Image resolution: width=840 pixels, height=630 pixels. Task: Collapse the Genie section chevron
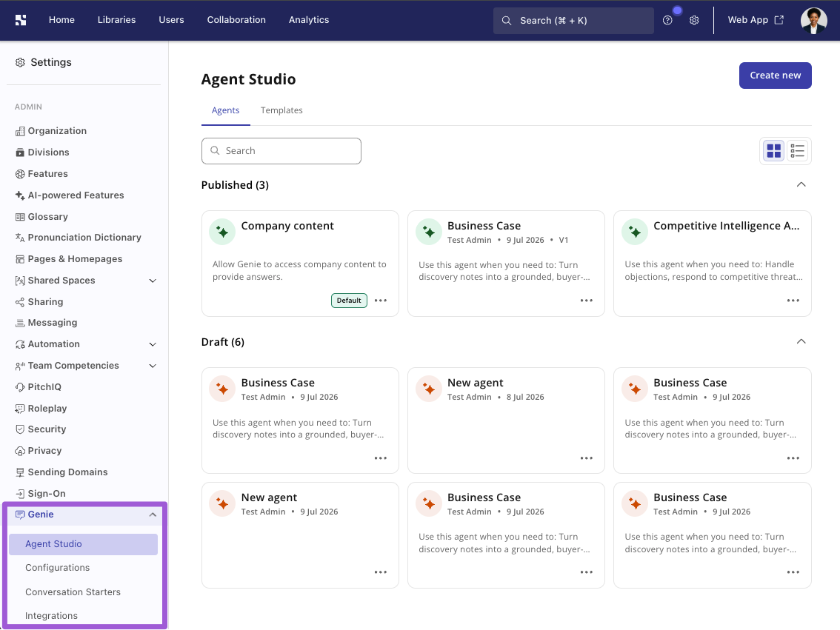[x=153, y=515]
